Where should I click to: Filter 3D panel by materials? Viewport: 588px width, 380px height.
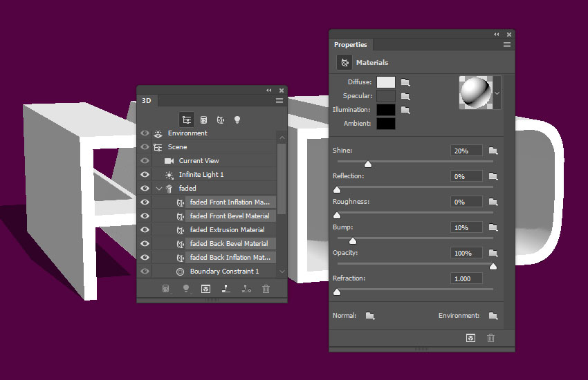tap(221, 120)
